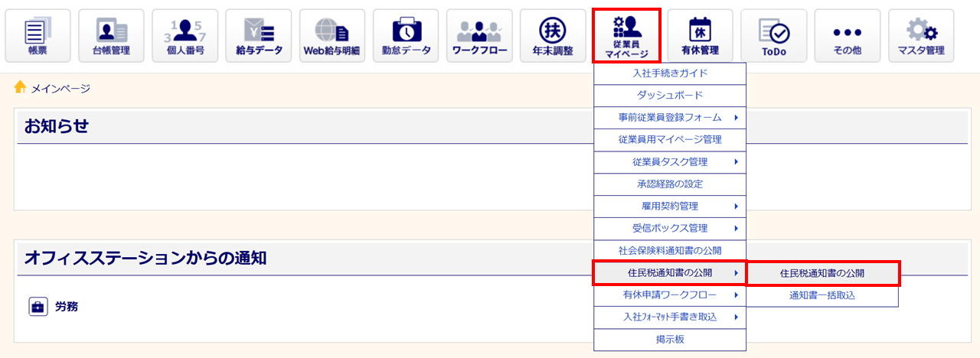The height and width of the screenshot is (358, 980).
Task: Click the 労務 briefcase icon
Action: pyautogui.click(x=38, y=307)
